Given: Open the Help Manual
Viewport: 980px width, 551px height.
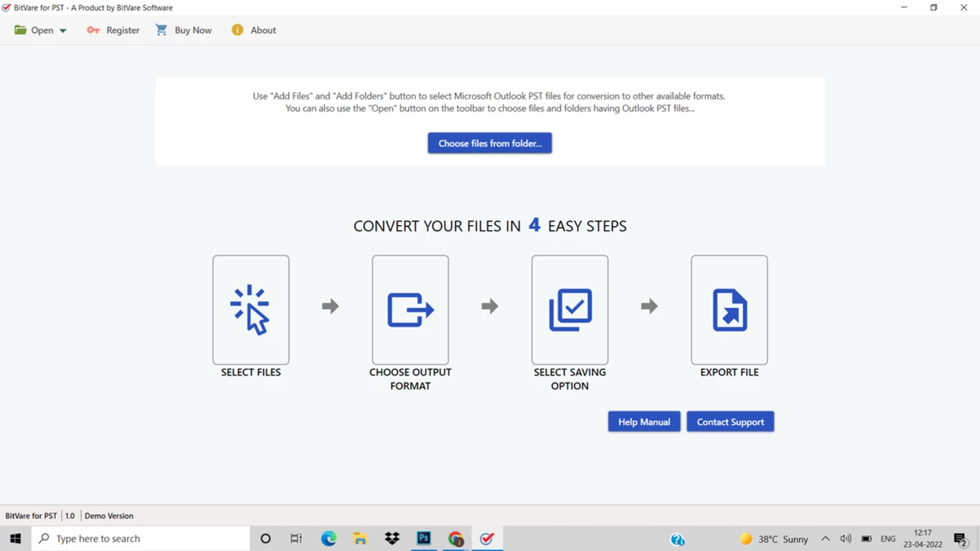Looking at the screenshot, I should [644, 422].
